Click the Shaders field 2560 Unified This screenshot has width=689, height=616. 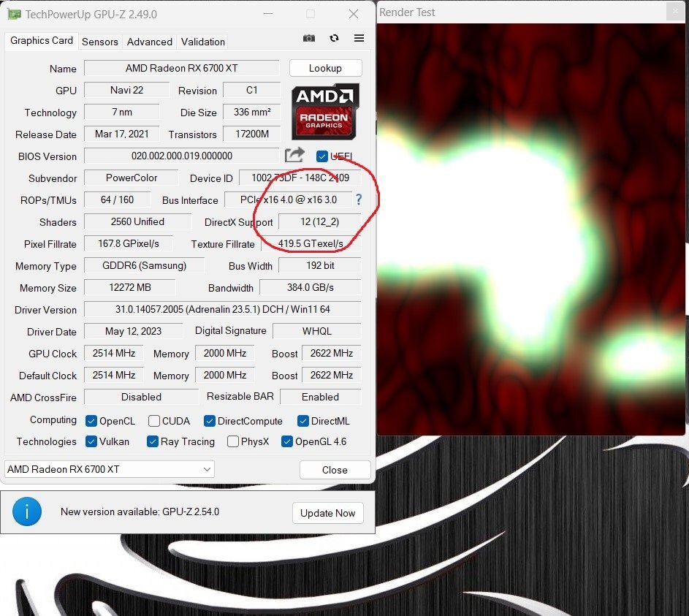tap(137, 222)
